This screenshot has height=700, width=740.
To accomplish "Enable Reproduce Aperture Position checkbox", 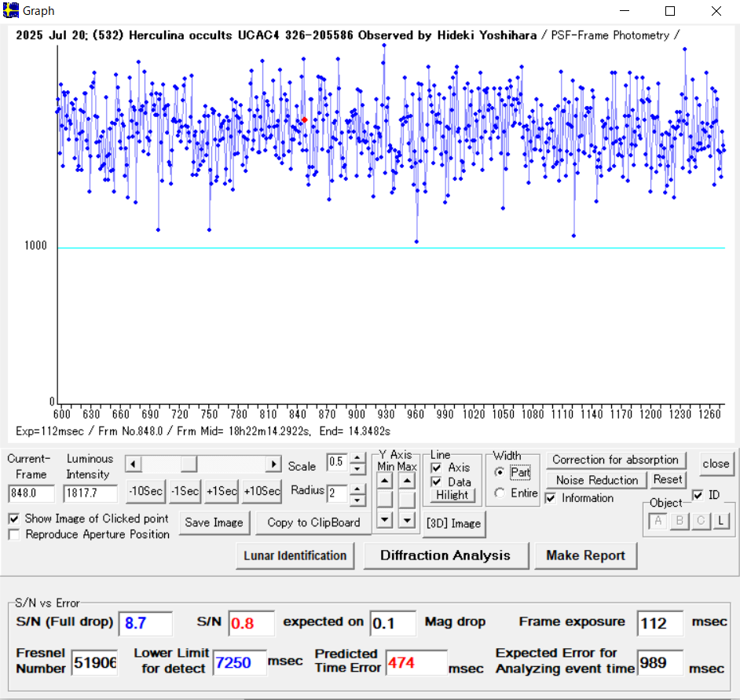I will point(14,534).
